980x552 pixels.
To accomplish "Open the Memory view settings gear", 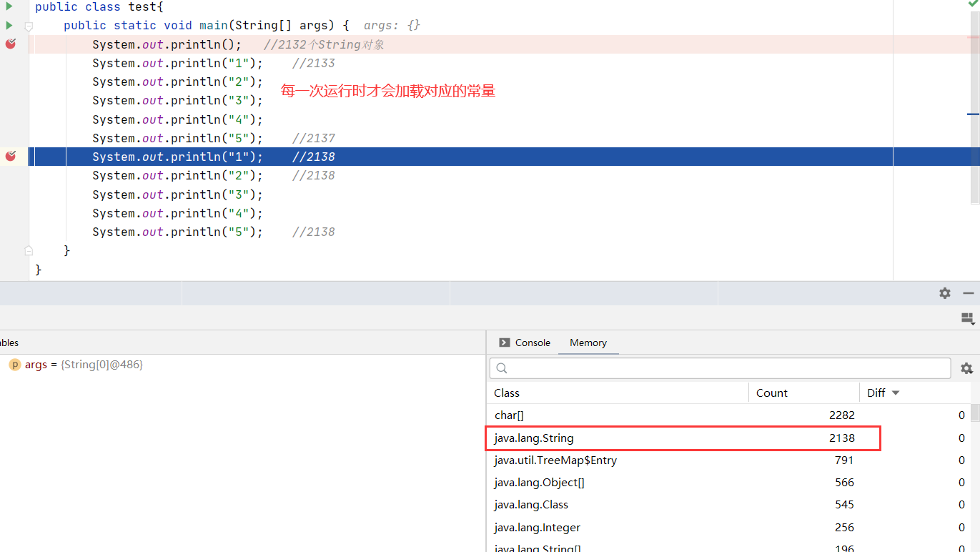I will (x=967, y=368).
